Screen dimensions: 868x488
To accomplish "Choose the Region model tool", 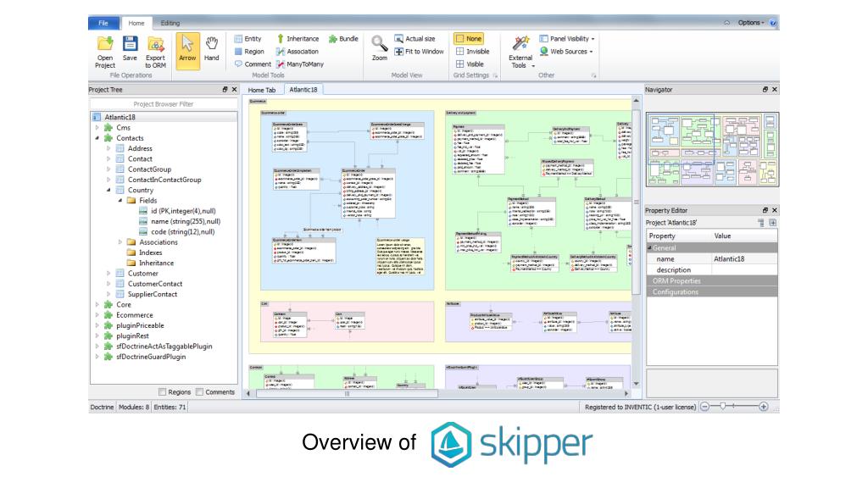I will pos(248,52).
